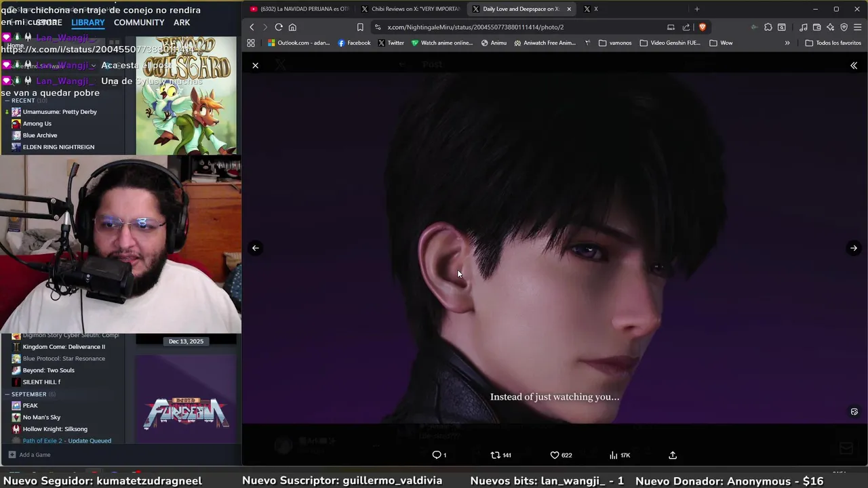Open the Furgeon game thumbnail in Steam
868x488 pixels.
(x=186, y=400)
